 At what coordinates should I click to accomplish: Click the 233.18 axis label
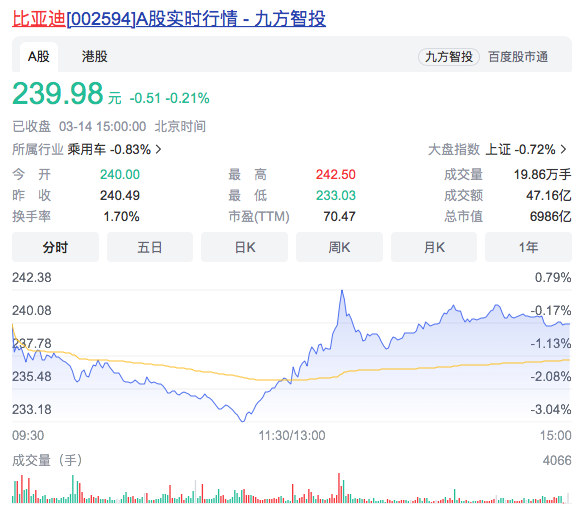(32, 410)
